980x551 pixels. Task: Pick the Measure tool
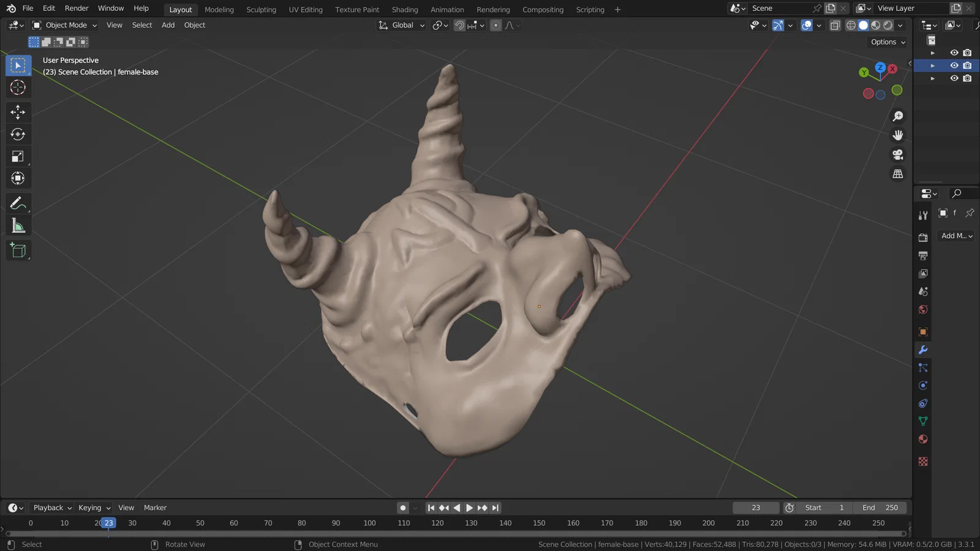point(18,226)
